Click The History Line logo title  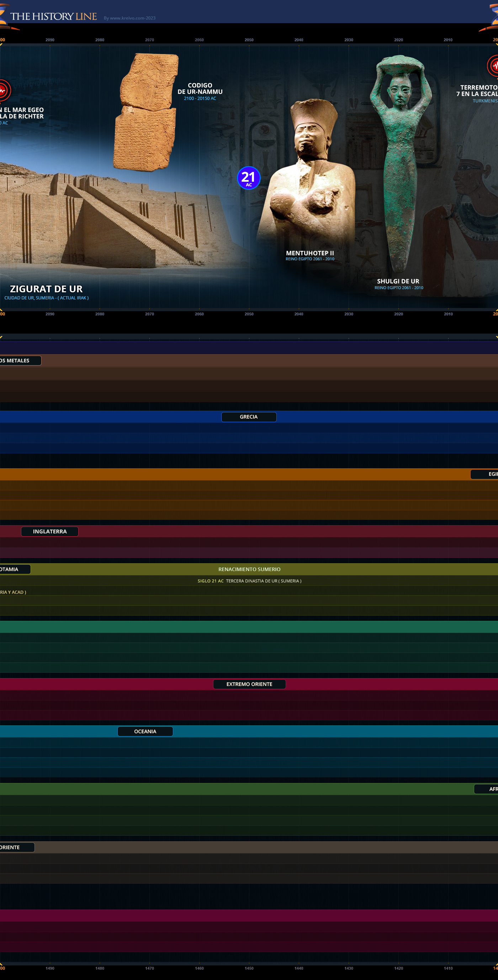click(53, 16)
